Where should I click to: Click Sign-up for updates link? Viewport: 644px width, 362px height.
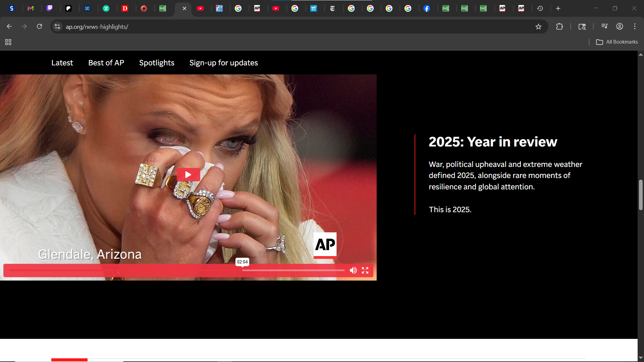(x=223, y=63)
